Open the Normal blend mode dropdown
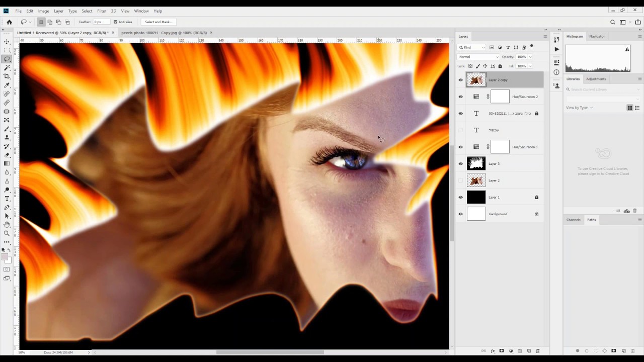This screenshot has width=644, height=362. pos(477,57)
